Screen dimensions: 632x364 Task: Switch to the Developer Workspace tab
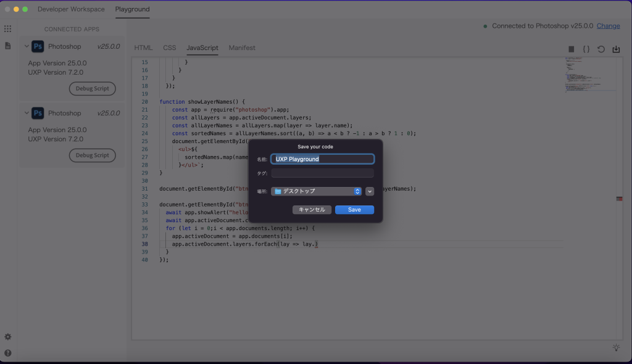pyautogui.click(x=71, y=9)
